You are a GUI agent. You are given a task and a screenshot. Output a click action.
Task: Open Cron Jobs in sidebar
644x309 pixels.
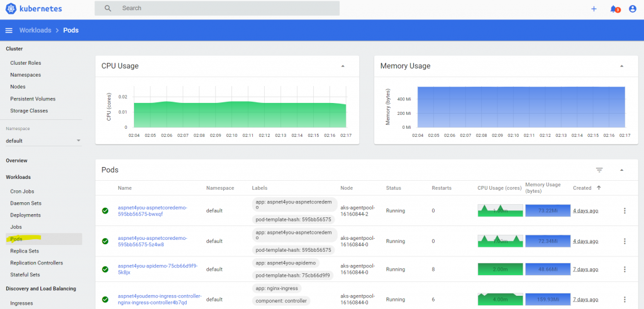tap(22, 191)
